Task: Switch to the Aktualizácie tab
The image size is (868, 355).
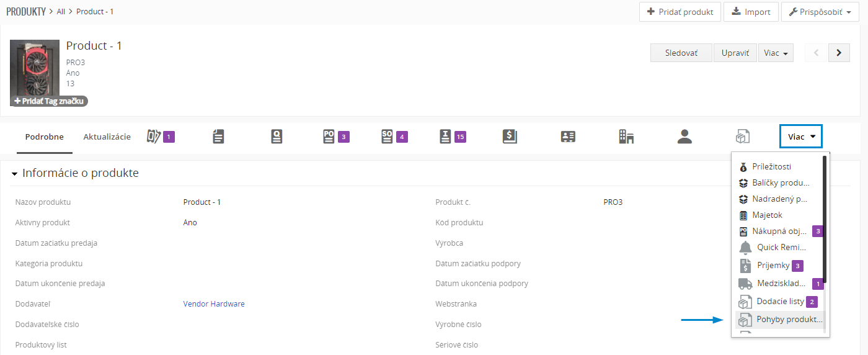Action: (107, 137)
